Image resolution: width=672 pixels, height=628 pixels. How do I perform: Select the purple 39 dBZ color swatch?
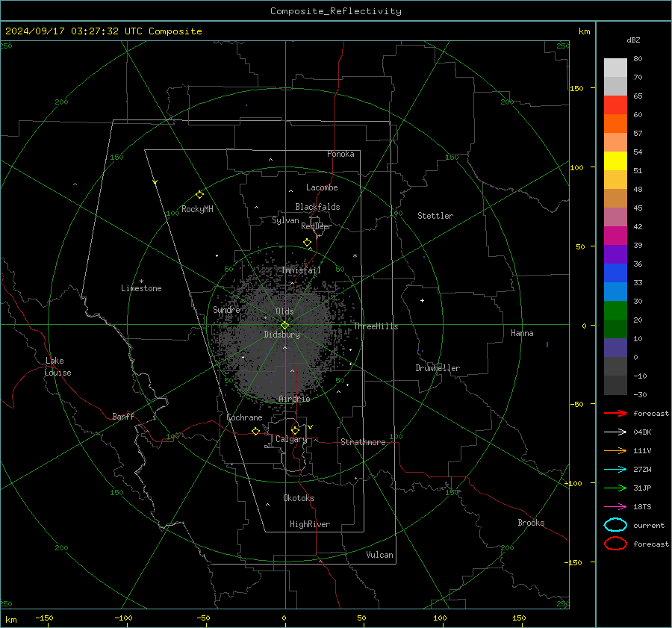[x=615, y=255]
